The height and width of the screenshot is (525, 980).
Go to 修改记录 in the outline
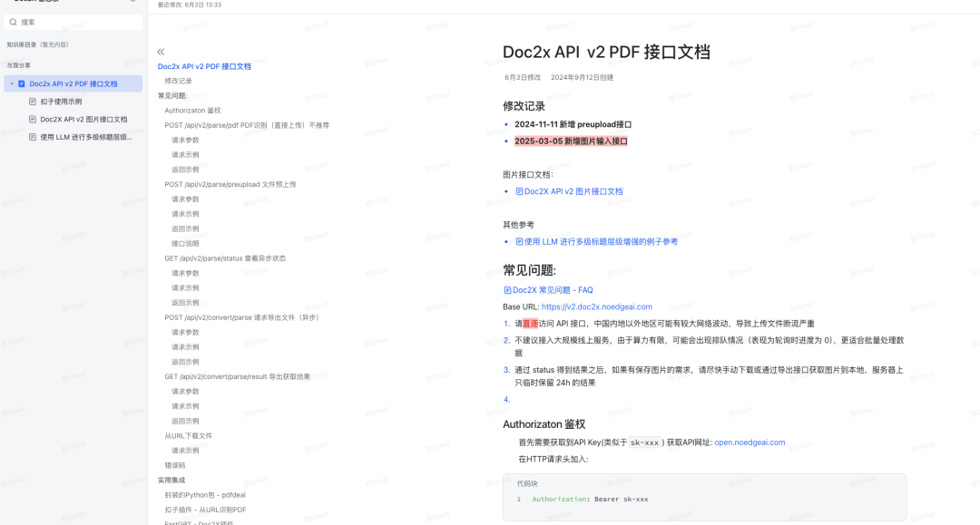178,82
